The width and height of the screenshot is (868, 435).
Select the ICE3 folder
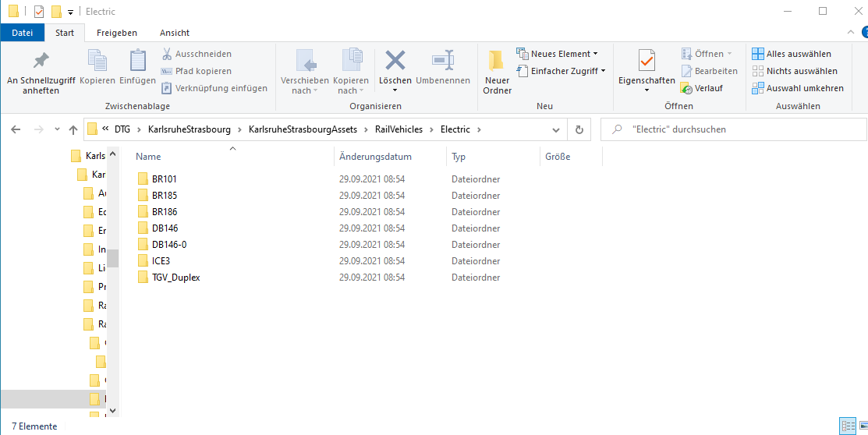[160, 260]
